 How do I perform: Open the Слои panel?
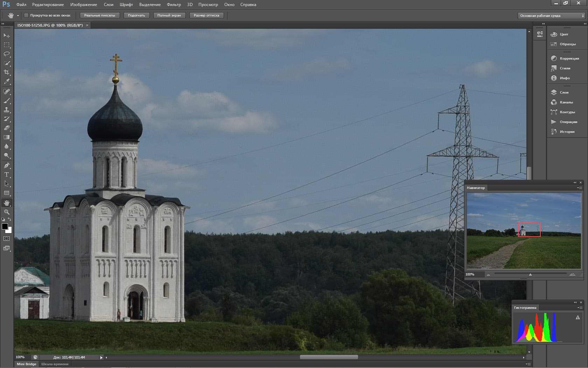(564, 93)
